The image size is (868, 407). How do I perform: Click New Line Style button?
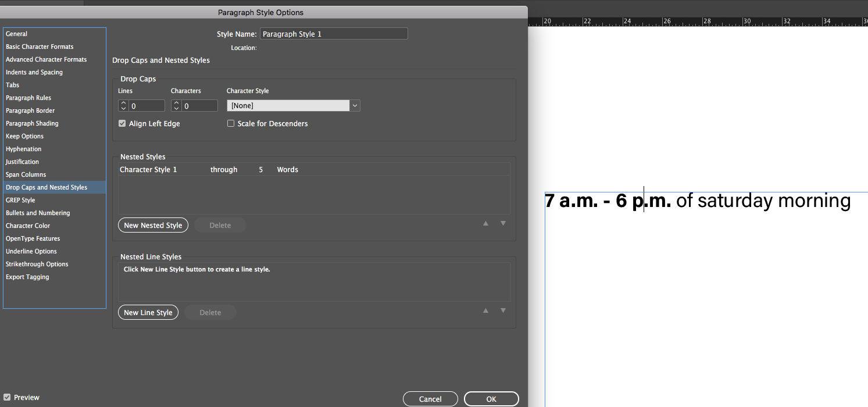coord(148,312)
